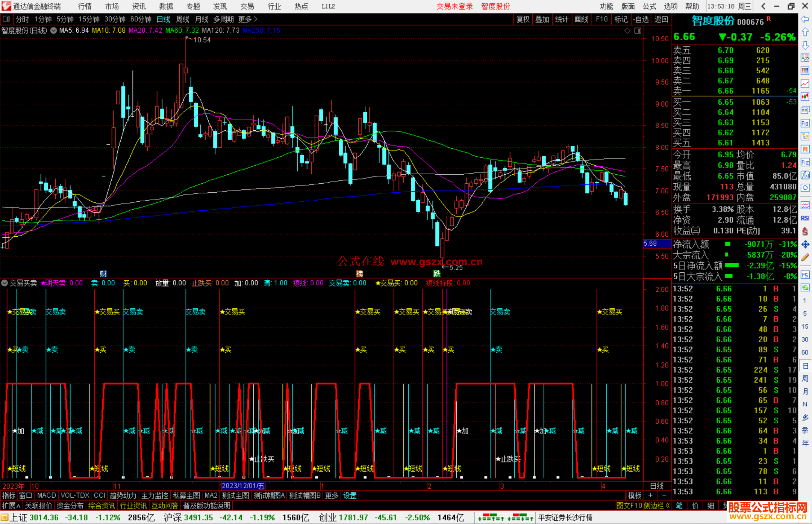Viewport: 812px width, 524px height.
Task: Click the left arrow back icon in sidebar
Action: [805, 19]
